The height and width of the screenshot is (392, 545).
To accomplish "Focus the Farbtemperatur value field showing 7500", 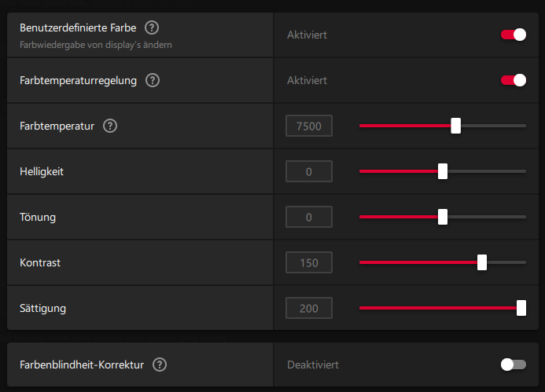I will click(309, 126).
